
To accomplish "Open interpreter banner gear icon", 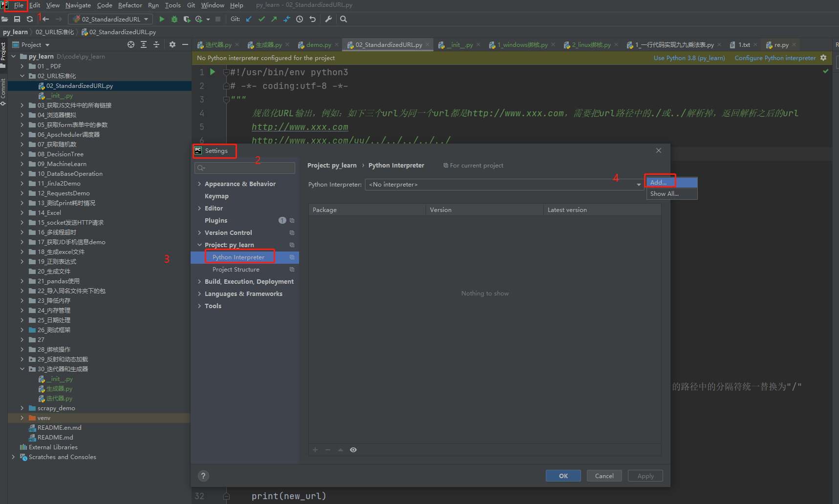I will pos(823,58).
